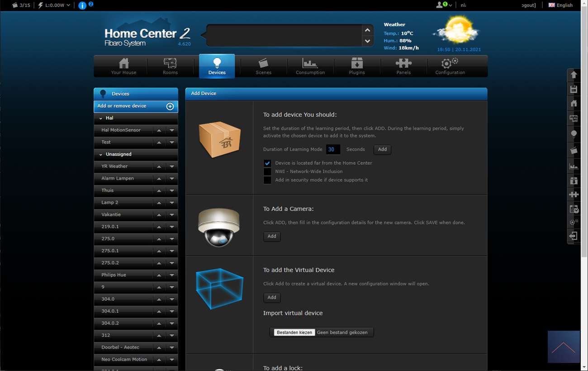This screenshot has width=588, height=371.
Task: Select Hal MotionSensor device
Action: [121, 130]
